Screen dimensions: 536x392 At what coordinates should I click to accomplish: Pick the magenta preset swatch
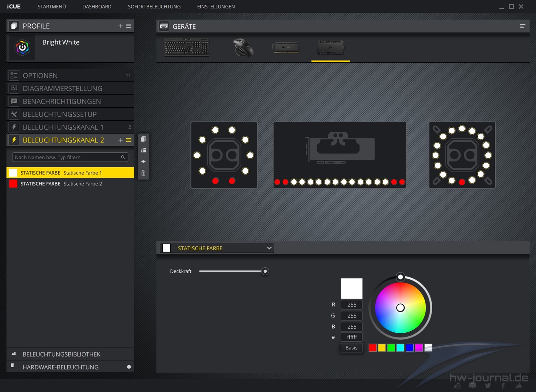pyautogui.click(x=419, y=348)
